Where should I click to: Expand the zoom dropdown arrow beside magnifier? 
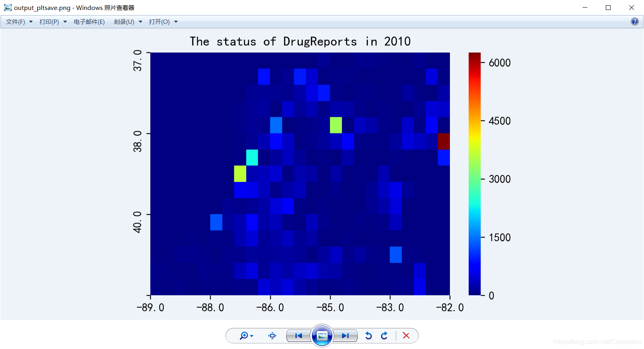(x=252, y=336)
